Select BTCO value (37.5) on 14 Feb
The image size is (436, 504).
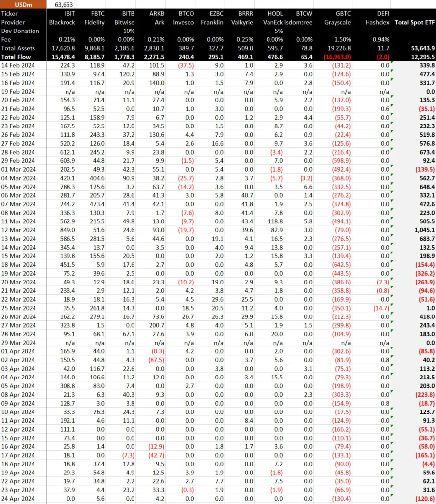click(x=186, y=65)
